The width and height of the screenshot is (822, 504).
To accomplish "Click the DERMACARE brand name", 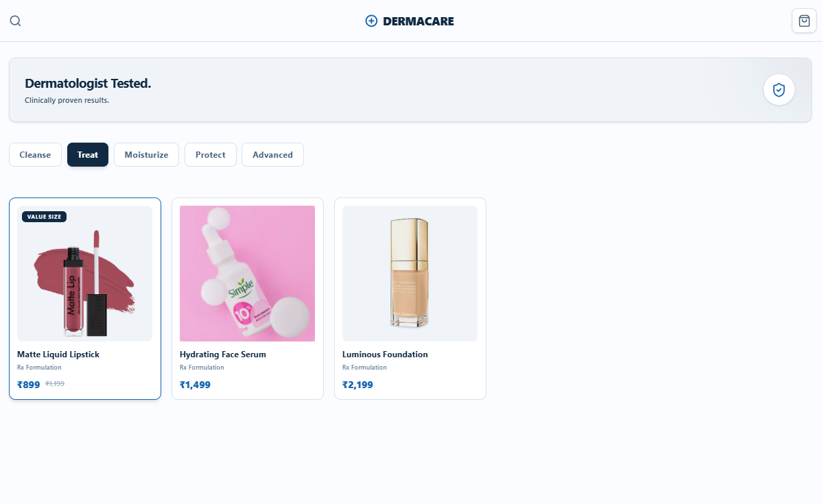I will pos(419,21).
